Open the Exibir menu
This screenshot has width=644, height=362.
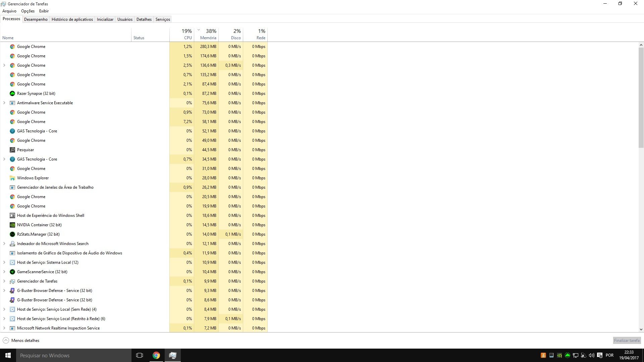[44, 11]
